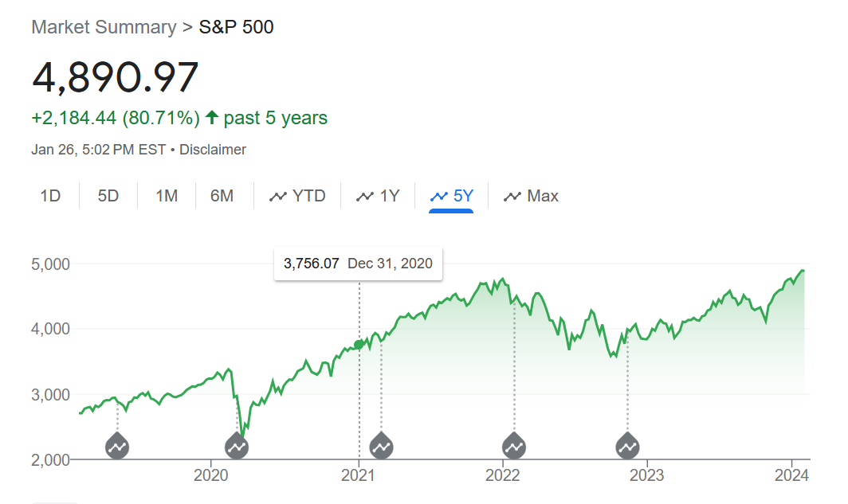848x504 pixels.
Task: Open the earliest event marker pin near 2019
Action: coord(116,447)
